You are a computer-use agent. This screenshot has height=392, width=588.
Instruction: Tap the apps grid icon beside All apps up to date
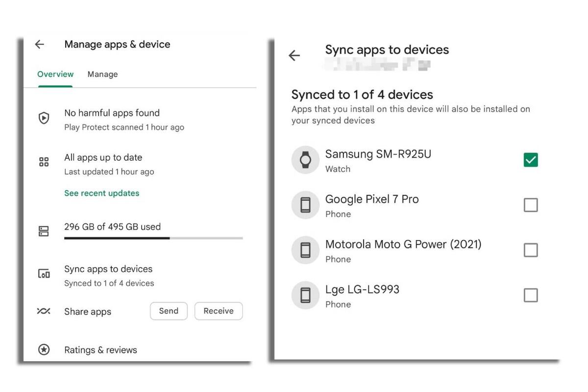click(x=44, y=162)
